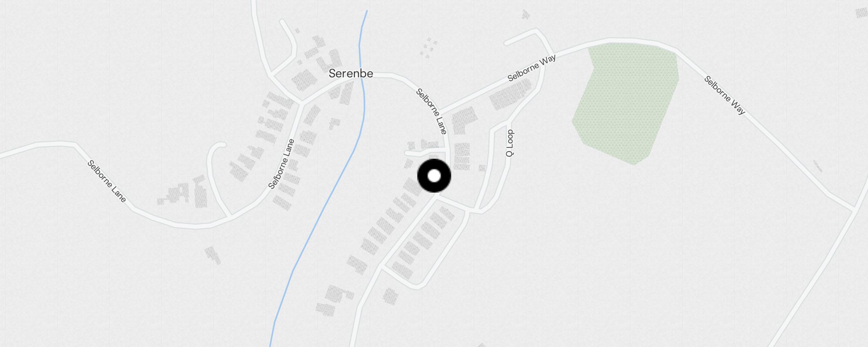This screenshot has height=347, width=868.
Task: Click Selborne Way label left of Q Loop road
Action: 532,68
